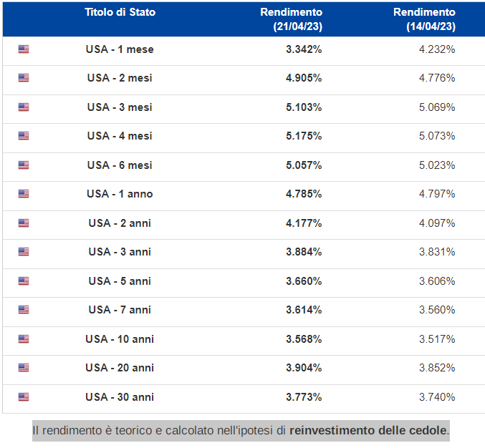Click the US flag beside USA - 7 anni
This screenshot has width=485, height=448.
point(24,310)
